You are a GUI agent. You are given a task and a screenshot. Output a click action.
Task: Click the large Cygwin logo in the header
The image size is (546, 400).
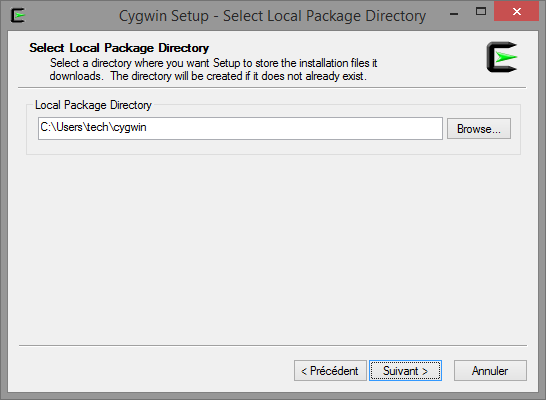tap(502, 57)
